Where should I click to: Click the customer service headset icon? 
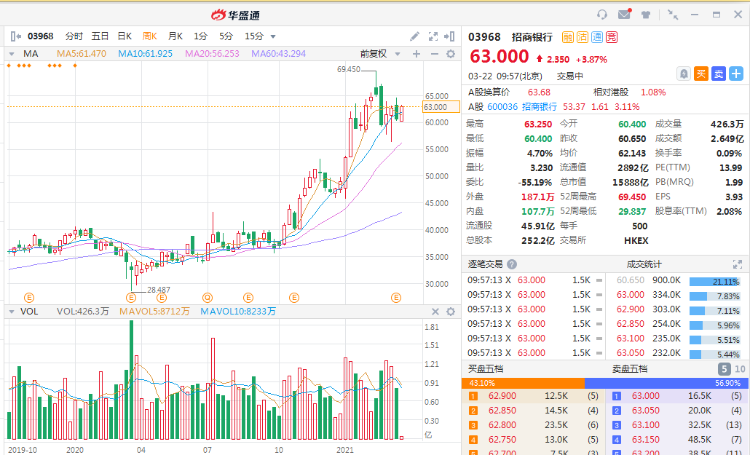click(602, 14)
